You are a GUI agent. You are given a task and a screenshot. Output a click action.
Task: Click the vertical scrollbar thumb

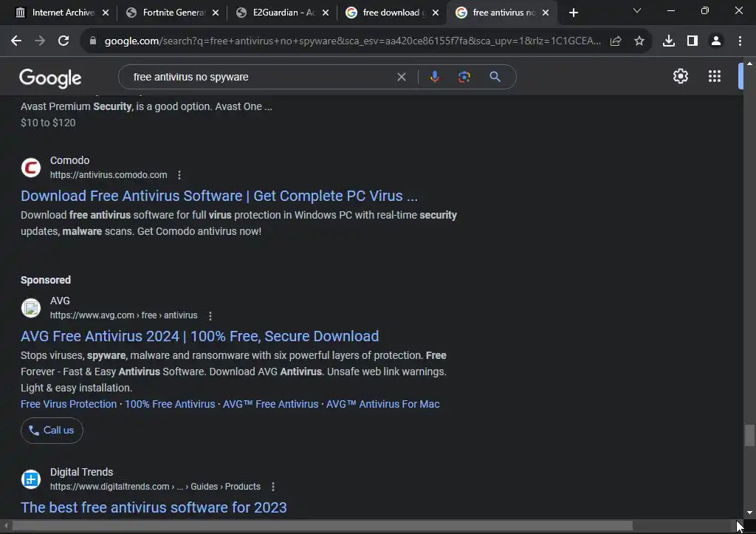click(749, 436)
